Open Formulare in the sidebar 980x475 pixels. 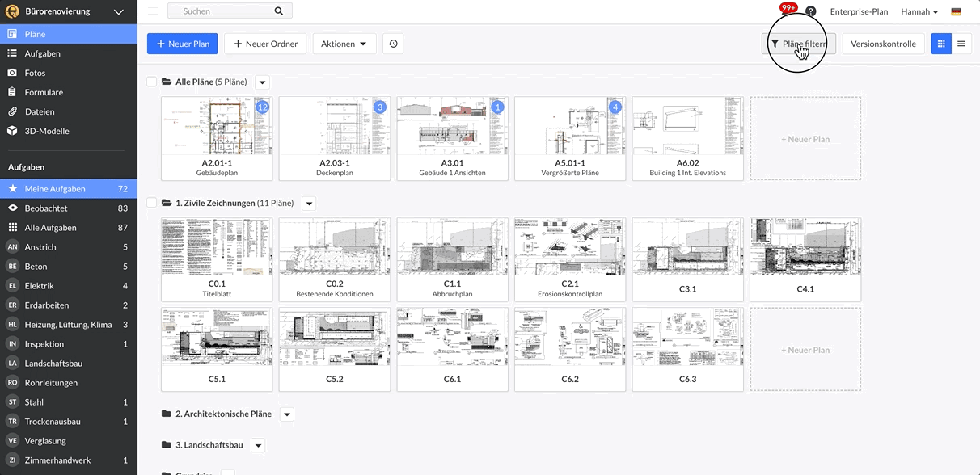69,92
